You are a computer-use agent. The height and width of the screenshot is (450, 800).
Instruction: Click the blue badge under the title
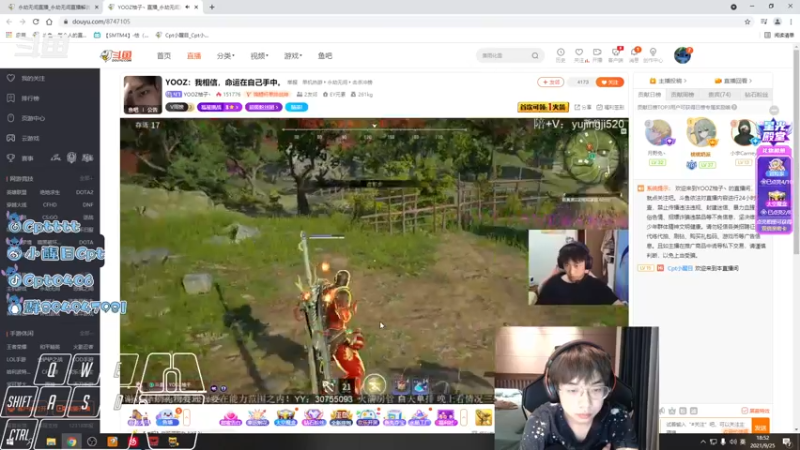(x=296, y=107)
